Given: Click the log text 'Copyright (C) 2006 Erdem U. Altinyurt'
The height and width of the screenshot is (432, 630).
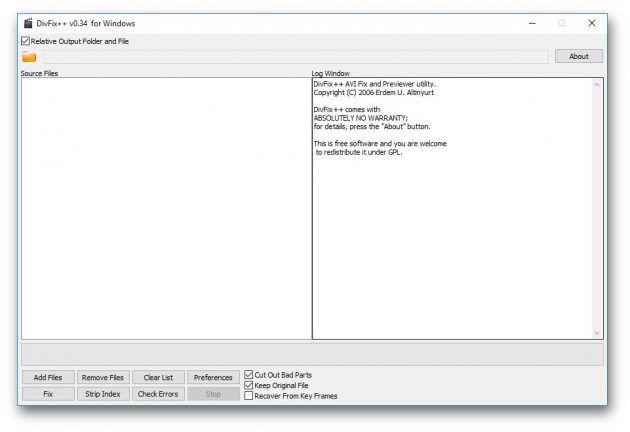Looking at the screenshot, I should 374,92.
